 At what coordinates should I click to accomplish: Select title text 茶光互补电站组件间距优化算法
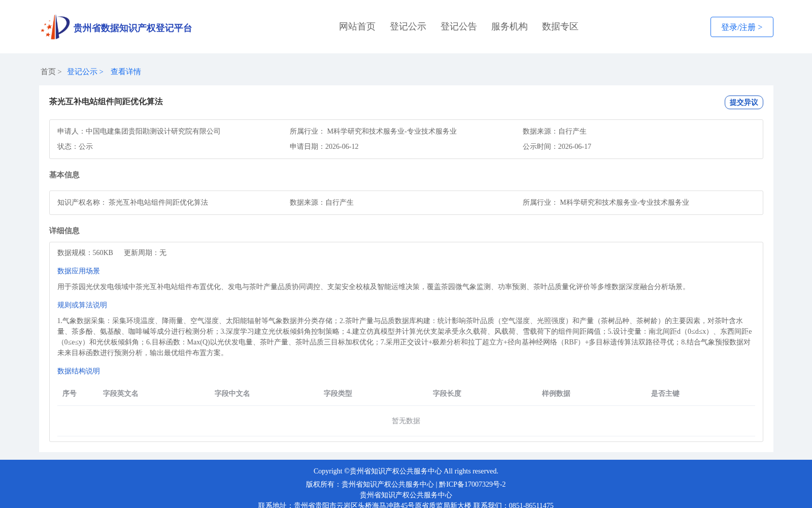106,102
